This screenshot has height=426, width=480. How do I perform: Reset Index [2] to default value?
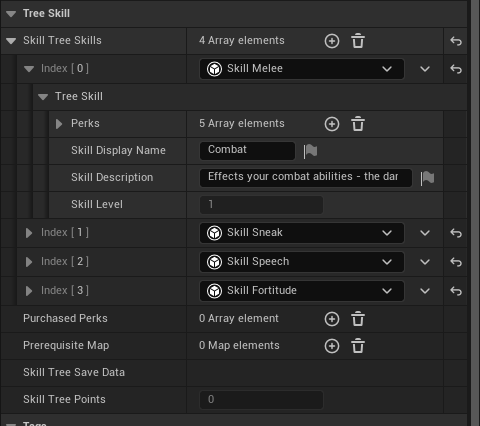click(x=456, y=262)
